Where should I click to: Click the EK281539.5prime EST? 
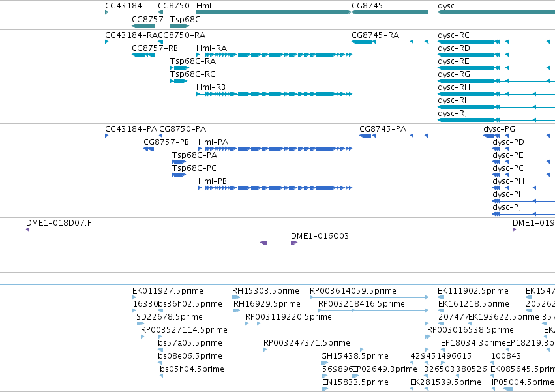pyautogui.click(x=419, y=389)
